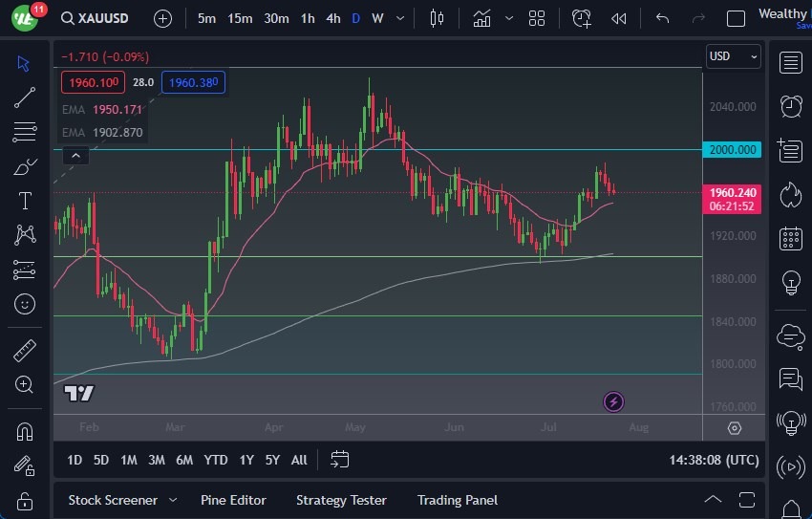Expand the timeframe interval dropdown arrow
This screenshot has width=812, height=519.
(399, 18)
